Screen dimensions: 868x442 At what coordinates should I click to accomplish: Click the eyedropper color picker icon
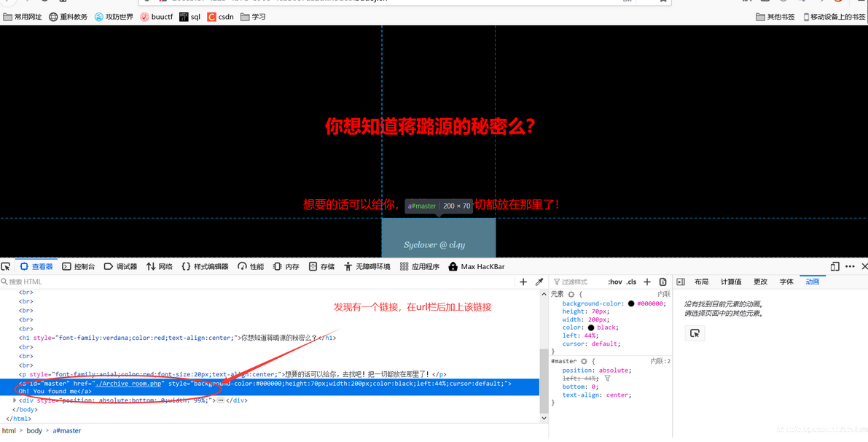pos(540,282)
